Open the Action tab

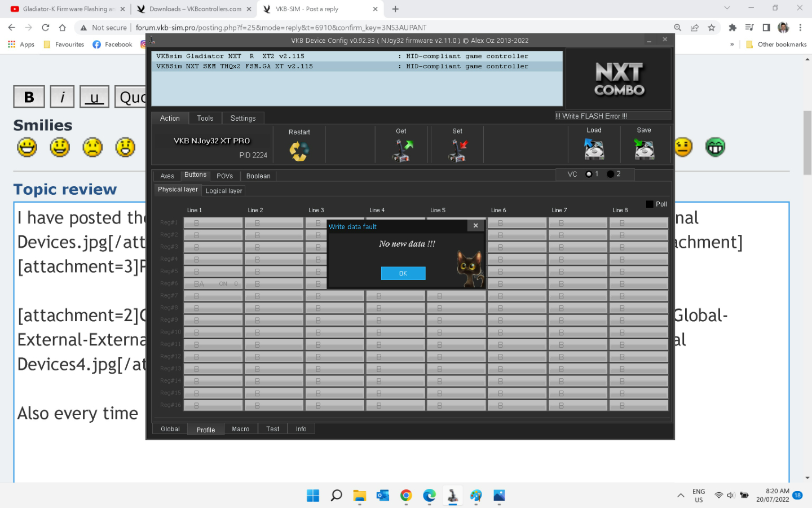170,118
